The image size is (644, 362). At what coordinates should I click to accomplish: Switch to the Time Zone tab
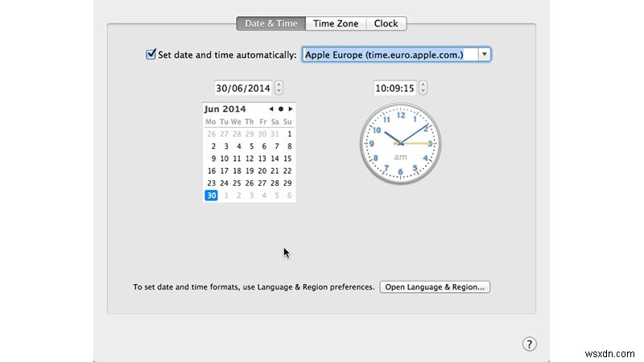coord(336,23)
